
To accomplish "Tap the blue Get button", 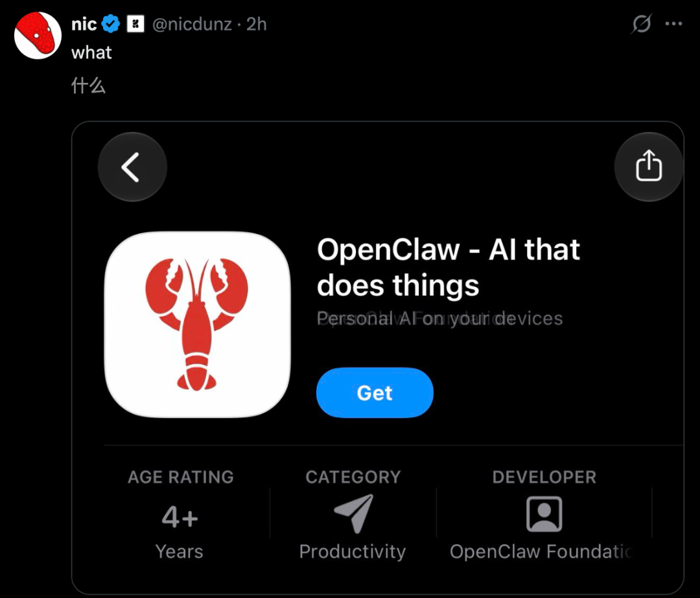I will point(375,393).
